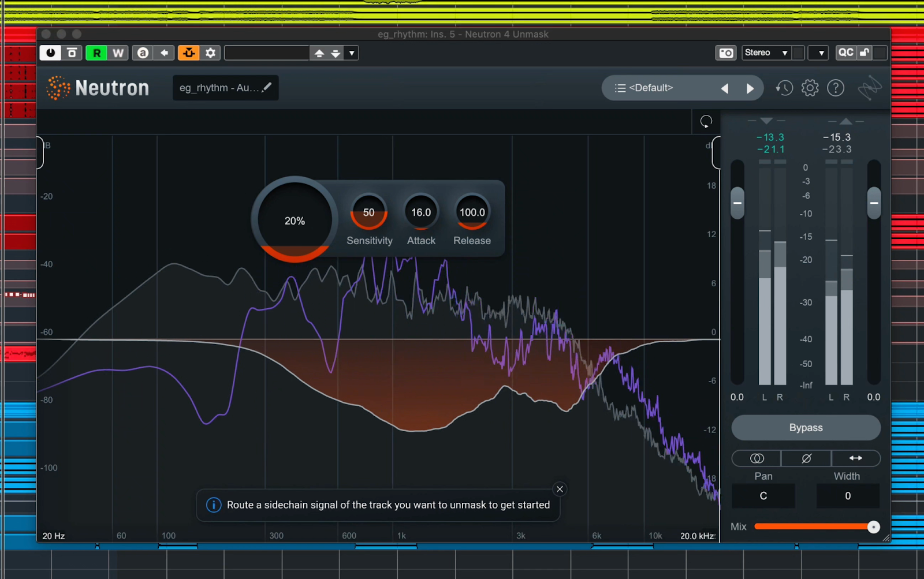Click the Width value field showing 0
The width and height of the screenshot is (924, 579).
(x=848, y=496)
